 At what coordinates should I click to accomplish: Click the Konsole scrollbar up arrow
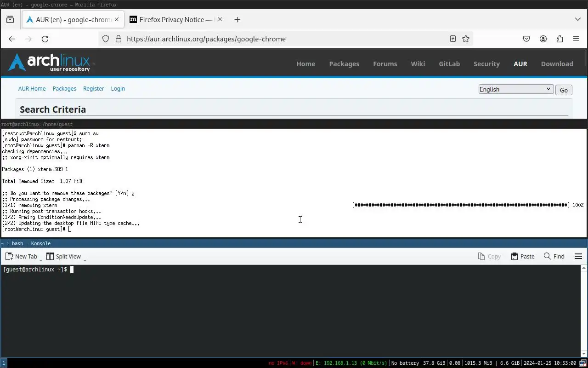click(x=584, y=268)
